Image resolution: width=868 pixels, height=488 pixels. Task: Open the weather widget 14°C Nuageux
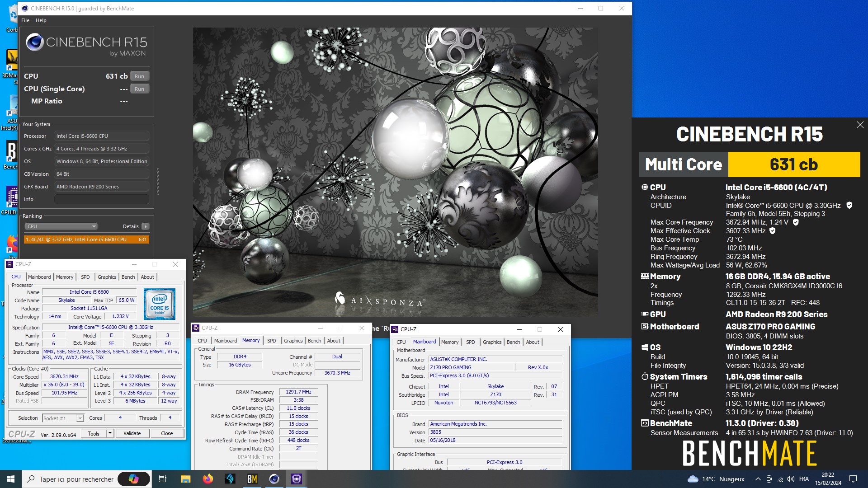click(716, 479)
